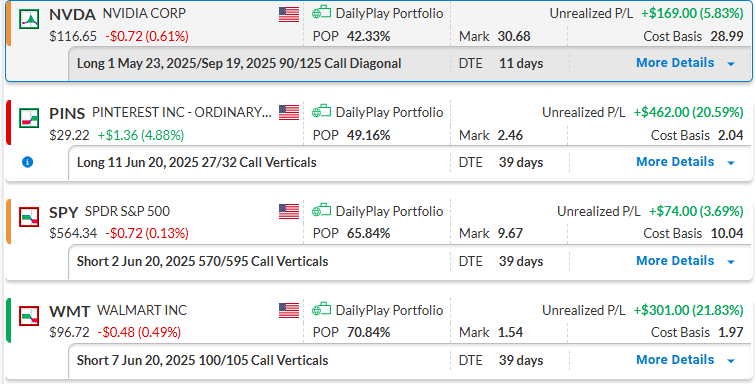Click the DailyPlay Portfolio icon for NVDA

(322, 13)
